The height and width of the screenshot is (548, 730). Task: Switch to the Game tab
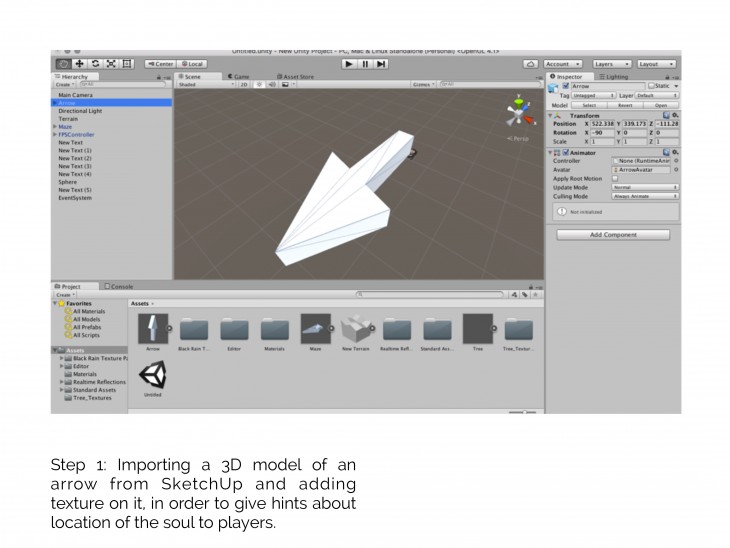241,76
